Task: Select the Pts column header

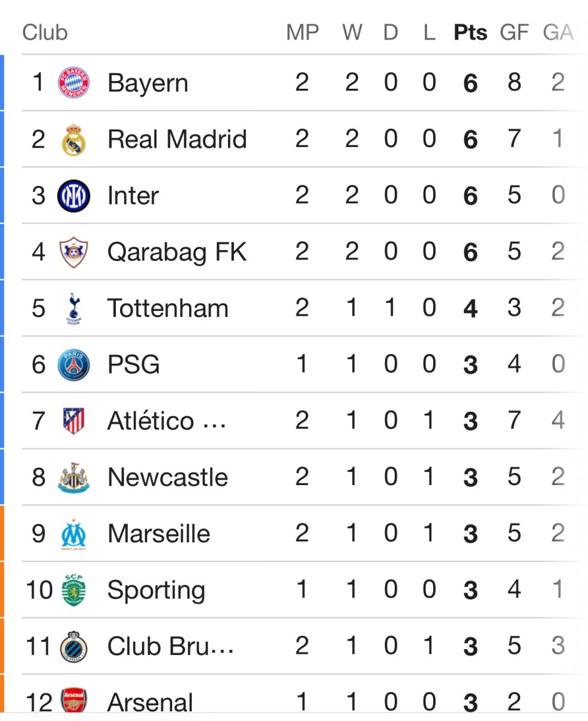Action: 470,32
